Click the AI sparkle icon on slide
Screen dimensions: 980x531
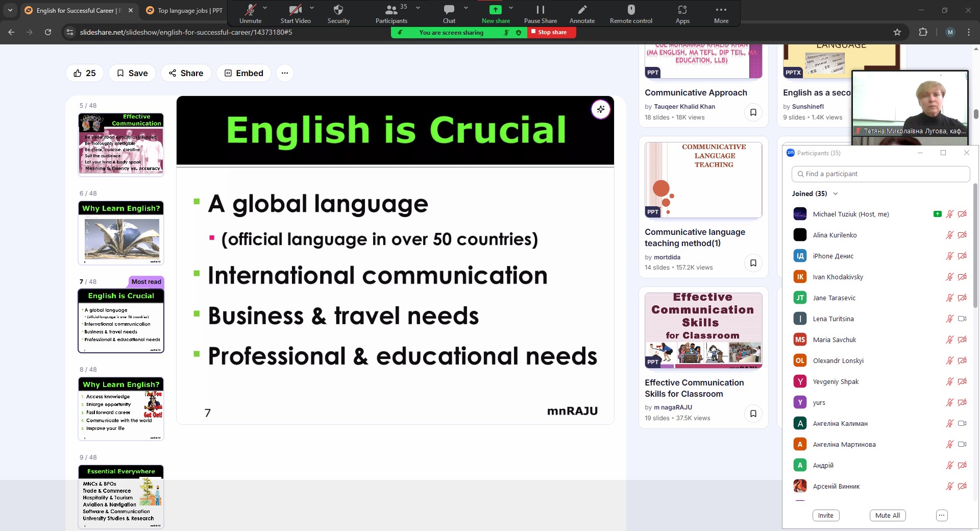pyautogui.click(x=601, y=109)
